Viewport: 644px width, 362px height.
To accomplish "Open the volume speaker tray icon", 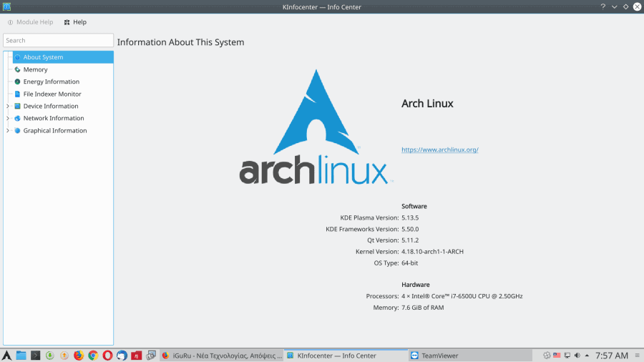I will [x=577, y=356].
